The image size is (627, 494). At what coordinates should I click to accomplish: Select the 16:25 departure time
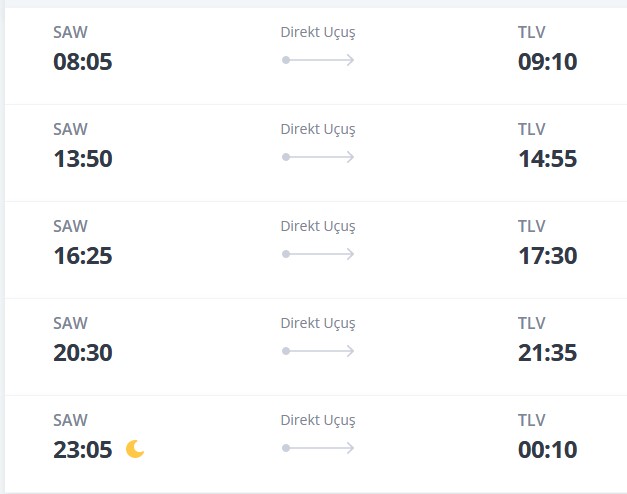tap(83, 256)
